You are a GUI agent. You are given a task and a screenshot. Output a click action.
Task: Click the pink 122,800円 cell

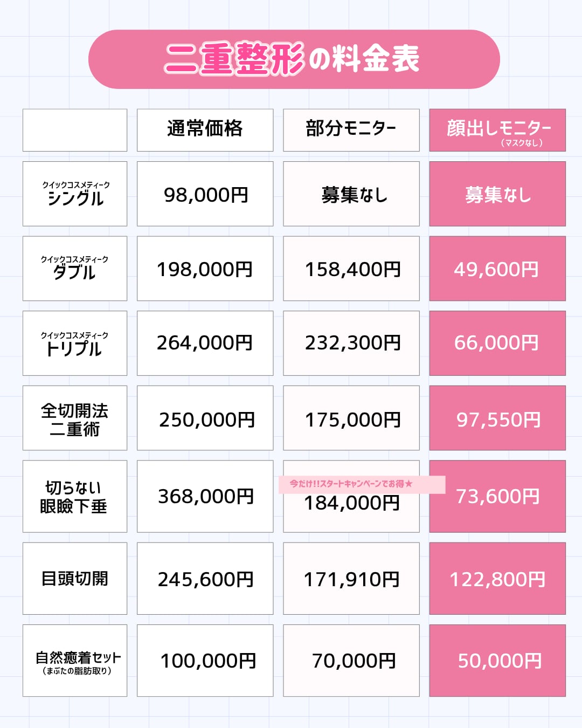tap(497, 578)
